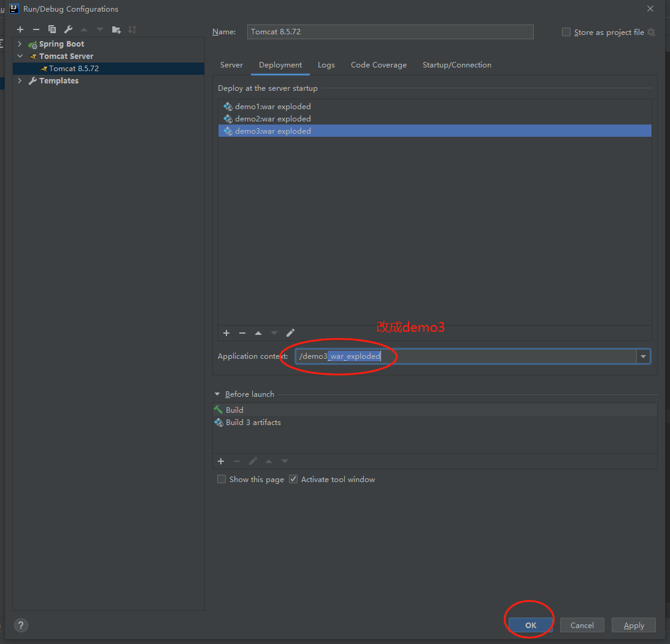Expand the Templates tree node

pos(20,81)
